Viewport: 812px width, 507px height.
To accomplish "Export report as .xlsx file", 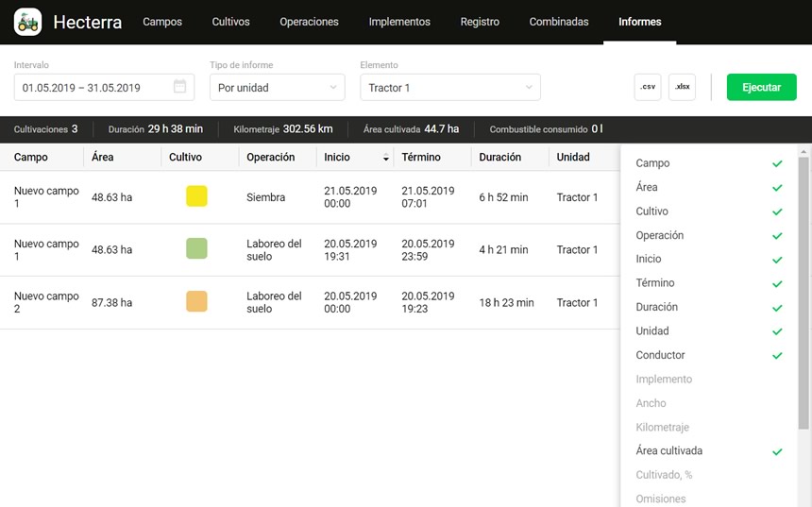I will 682,87.
